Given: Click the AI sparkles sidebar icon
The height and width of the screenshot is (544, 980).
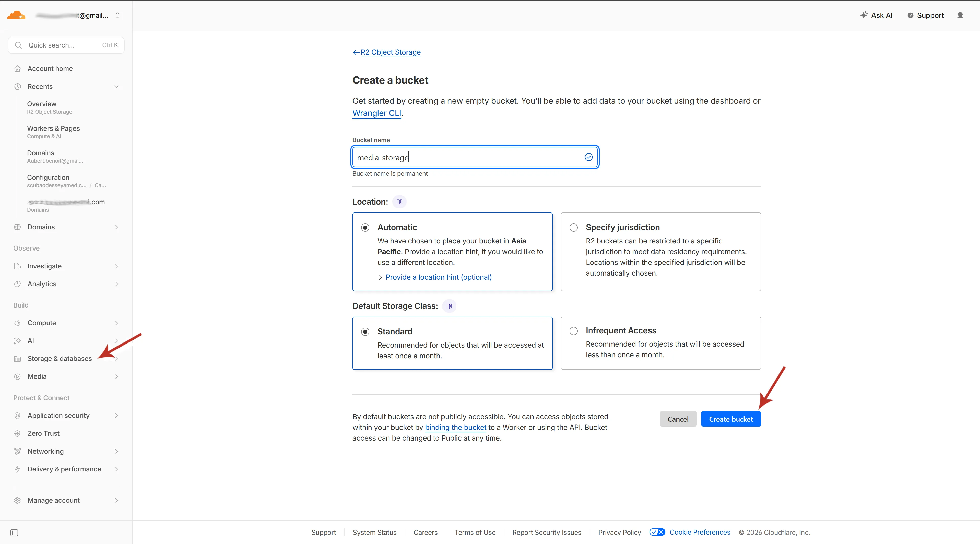Looking at the screenshot, I should click(18, 340).
